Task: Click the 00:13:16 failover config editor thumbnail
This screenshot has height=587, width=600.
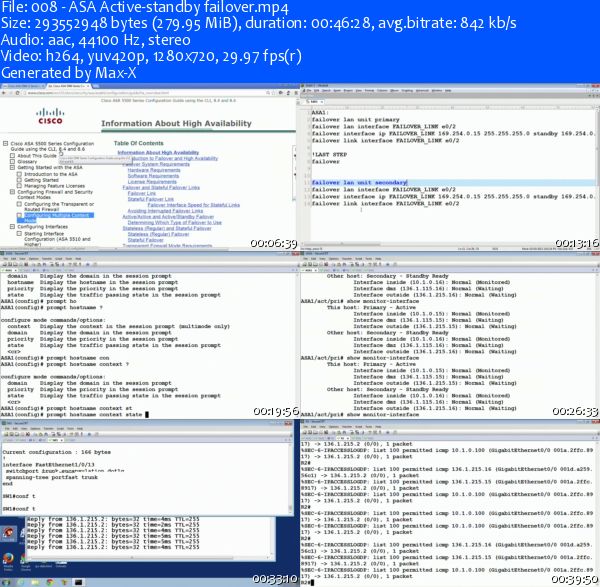Action: (450, 166)
